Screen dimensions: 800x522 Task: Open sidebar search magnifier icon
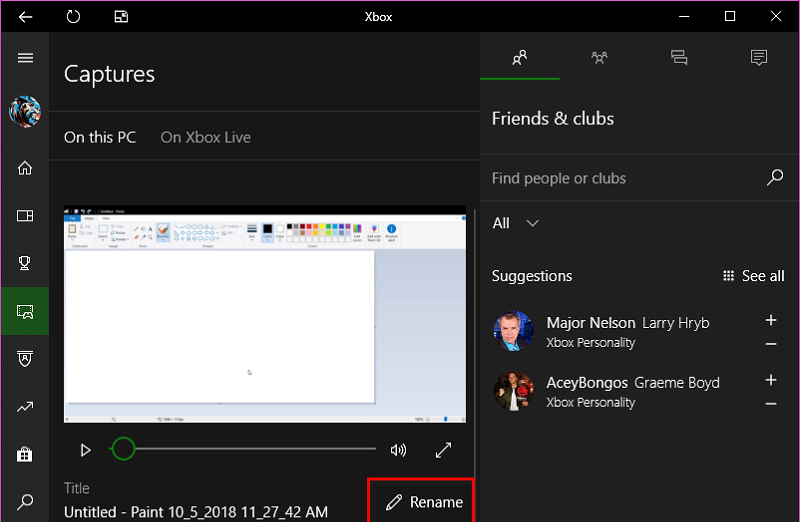pyautogui.click(x=25, y=502)
